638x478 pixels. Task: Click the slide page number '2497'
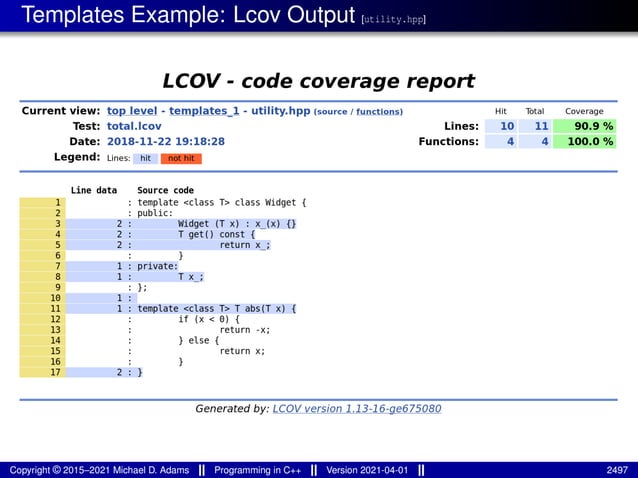click(617, 470)
